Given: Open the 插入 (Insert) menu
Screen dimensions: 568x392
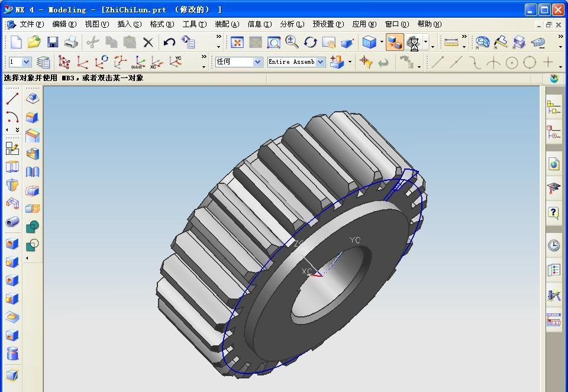Looking at the screenshot, I should point(129,24).
